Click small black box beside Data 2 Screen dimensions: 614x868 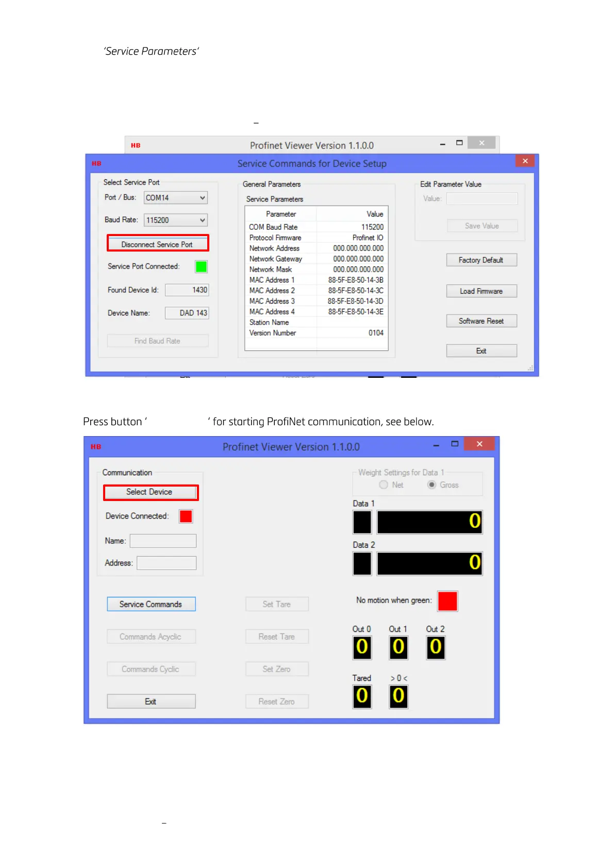(x=362, y=563)
